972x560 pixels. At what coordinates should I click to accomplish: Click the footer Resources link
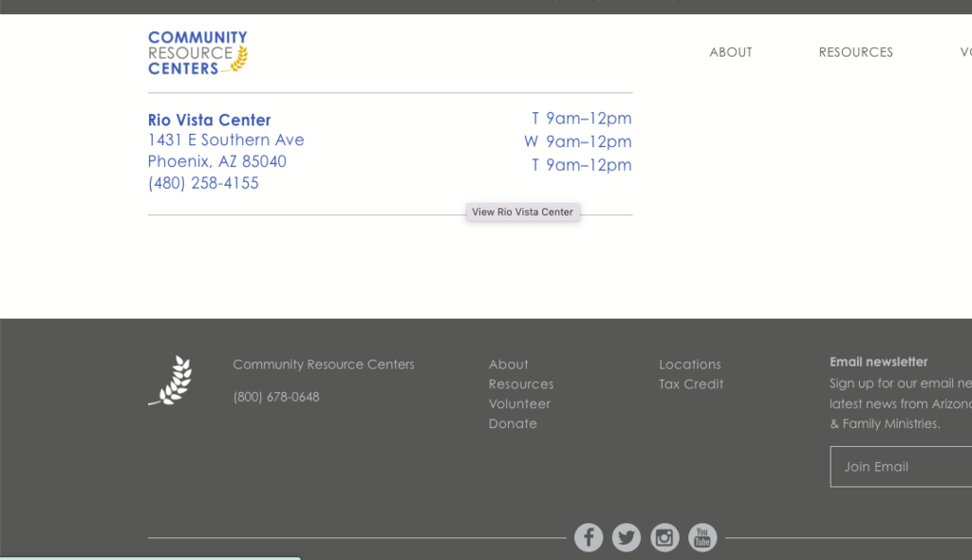[x=520, y=384]
